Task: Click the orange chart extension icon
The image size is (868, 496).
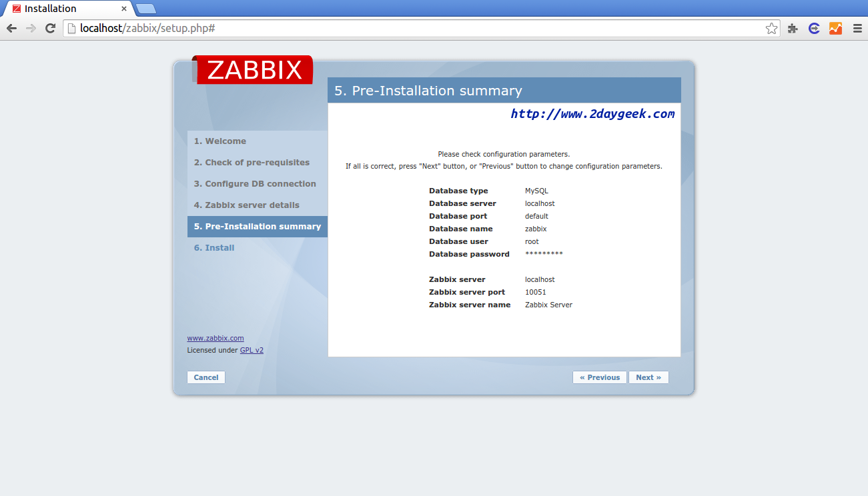Action: [x=835, y=28]
